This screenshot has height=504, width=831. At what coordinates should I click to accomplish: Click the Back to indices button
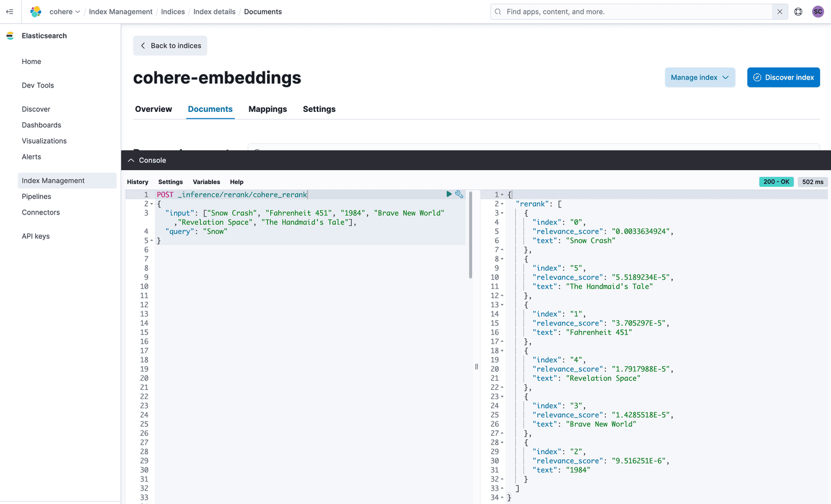170,45
